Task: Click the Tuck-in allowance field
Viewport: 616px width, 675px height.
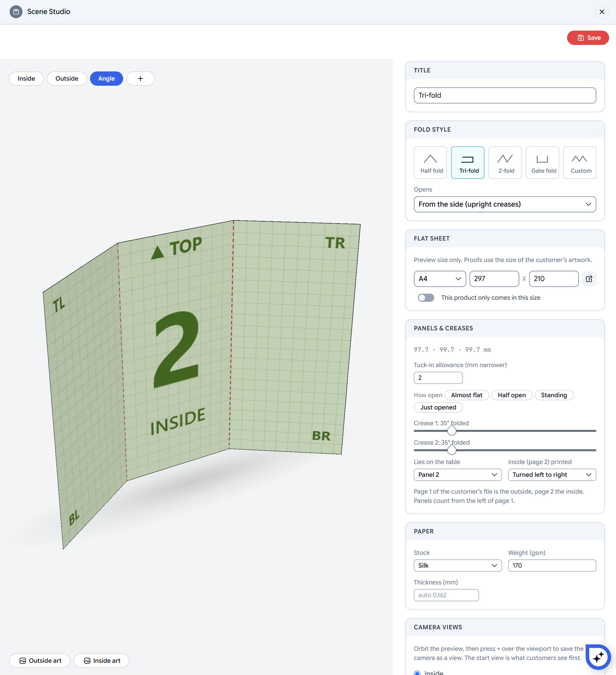Action: tap(438, 378)
